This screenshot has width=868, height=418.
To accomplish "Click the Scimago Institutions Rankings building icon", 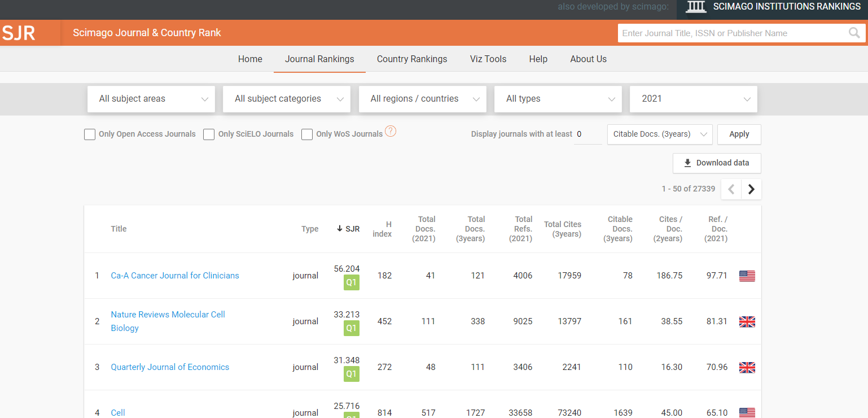I will [x=696, y=7].
